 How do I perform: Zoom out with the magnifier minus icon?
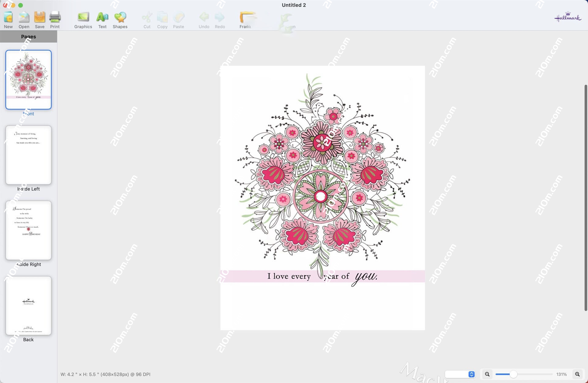point(487,374)
